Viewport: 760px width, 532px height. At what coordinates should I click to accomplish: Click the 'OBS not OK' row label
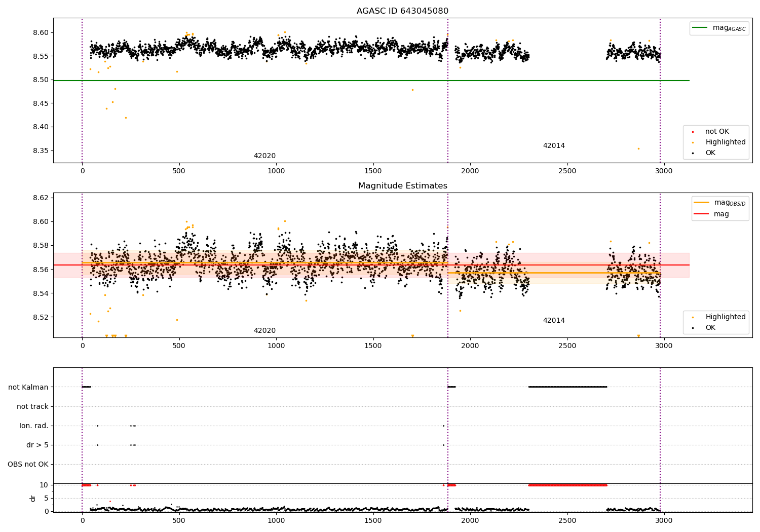[28, 464]
